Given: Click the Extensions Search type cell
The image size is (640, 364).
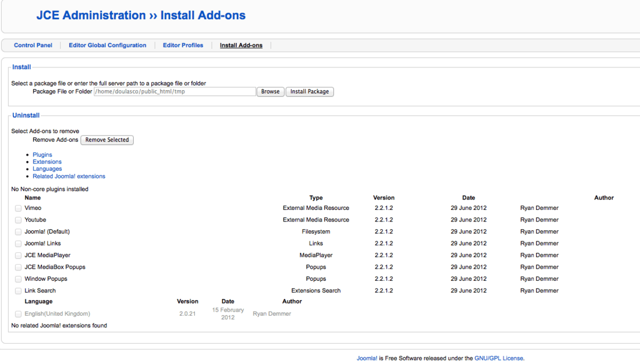Looking at the screenshot, I should pyautogui.click(x=316, y=291).
